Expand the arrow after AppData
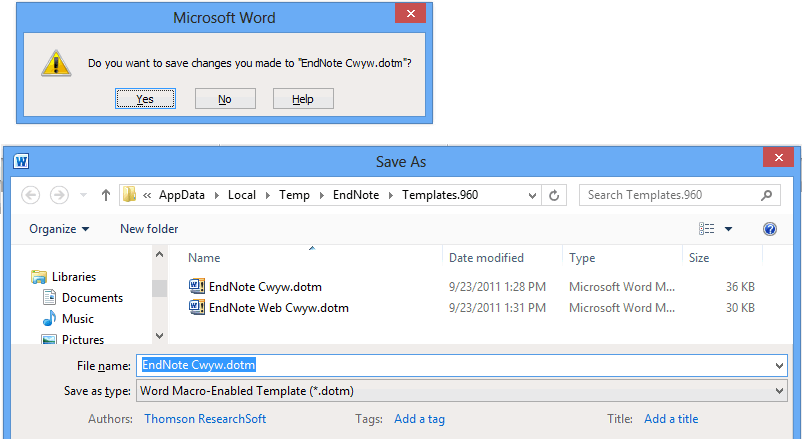 pos(217,195)
